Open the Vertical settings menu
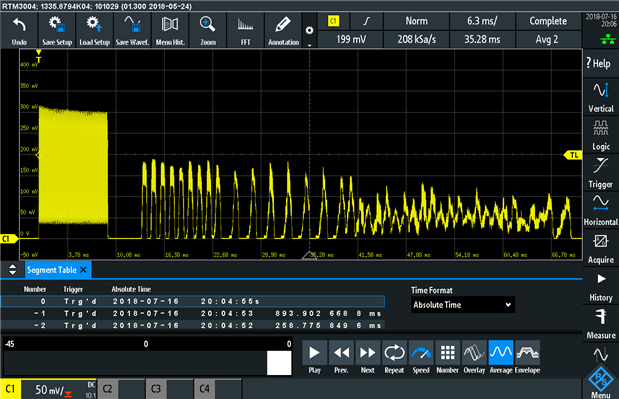 coord(600,97)
